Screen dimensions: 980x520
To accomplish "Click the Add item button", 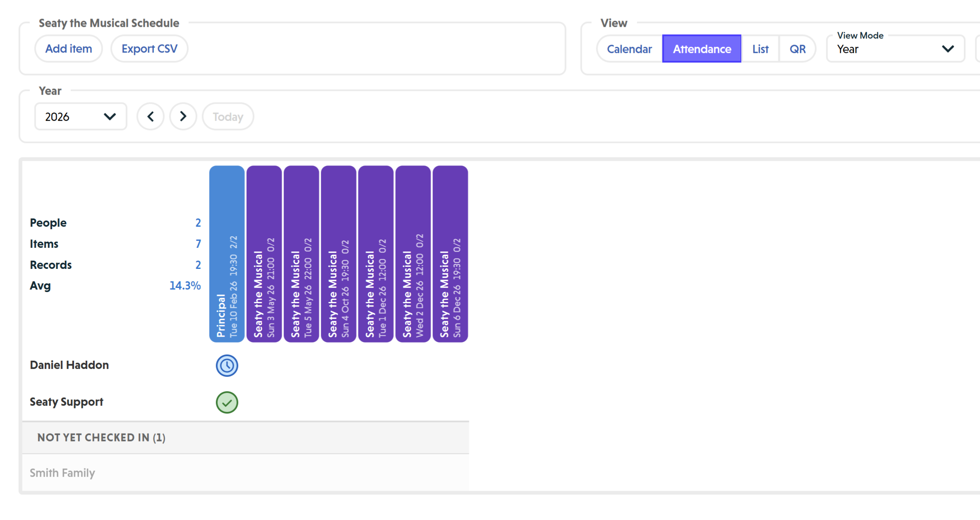I will coord(68,48).
